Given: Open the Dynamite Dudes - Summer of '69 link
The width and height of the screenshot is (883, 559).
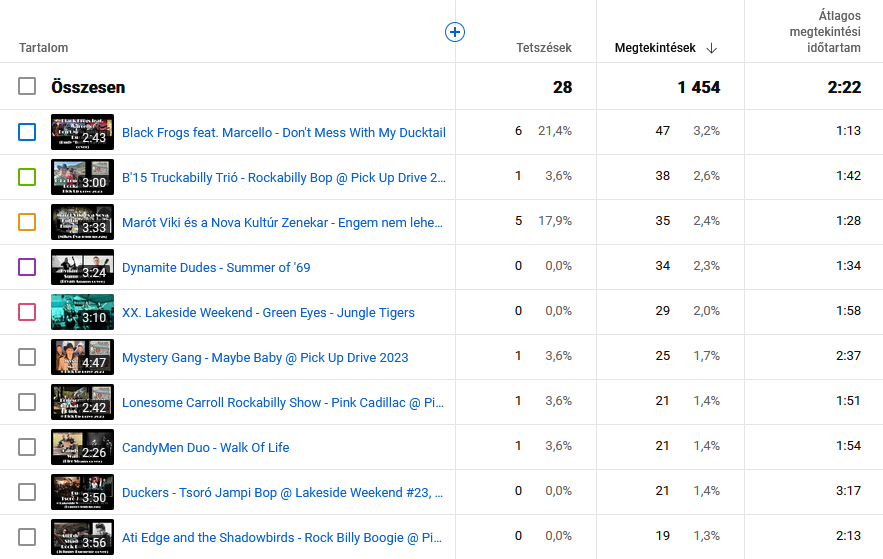Looking at the screenshot, I should 218,267.
